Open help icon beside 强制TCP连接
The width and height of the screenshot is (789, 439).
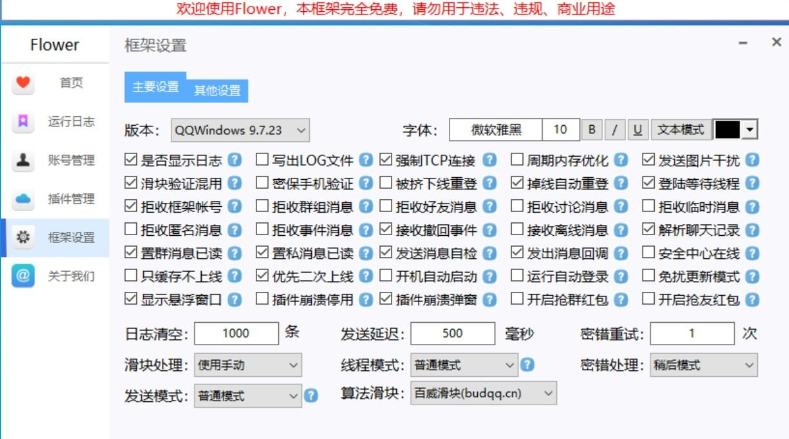(x=490, y=160)
